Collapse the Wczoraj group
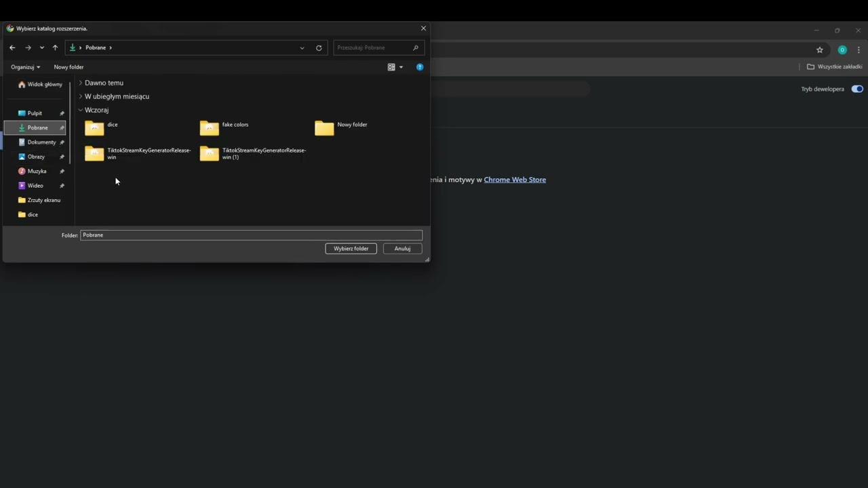 pyautogui.click(x=81, y=110)
